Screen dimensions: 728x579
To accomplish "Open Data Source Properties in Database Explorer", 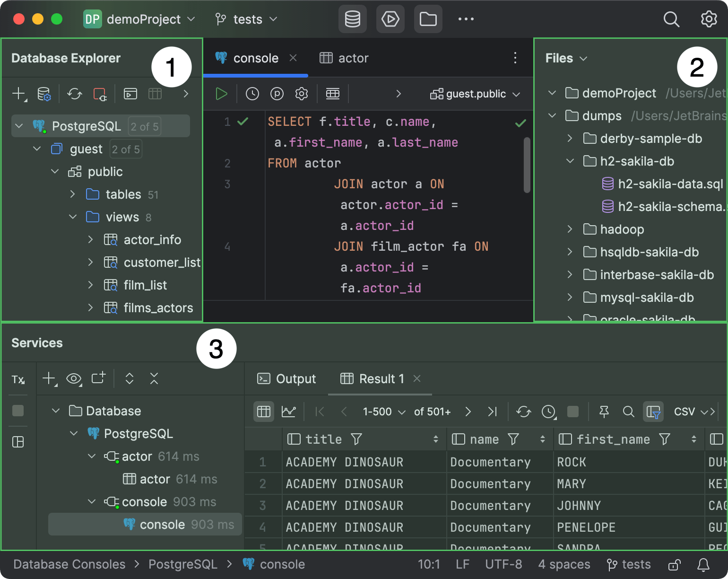I will (x=43, y=94).
